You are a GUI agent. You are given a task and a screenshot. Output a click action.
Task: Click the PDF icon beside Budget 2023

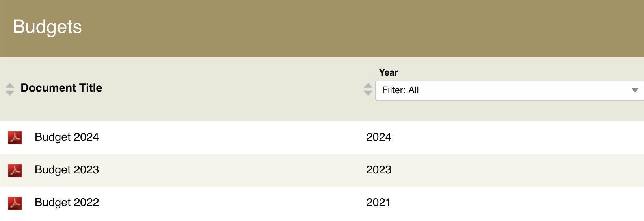pos(15,170)
